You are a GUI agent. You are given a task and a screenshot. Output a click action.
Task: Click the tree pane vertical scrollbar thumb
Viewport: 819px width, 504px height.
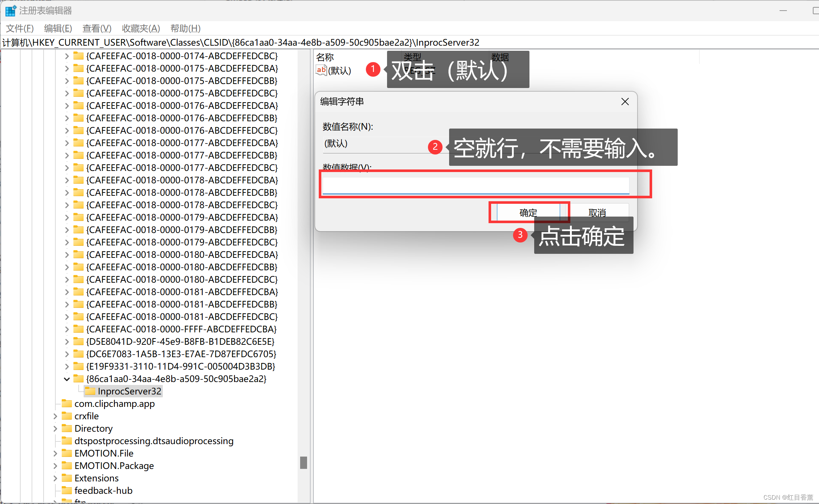click(303, 462)
